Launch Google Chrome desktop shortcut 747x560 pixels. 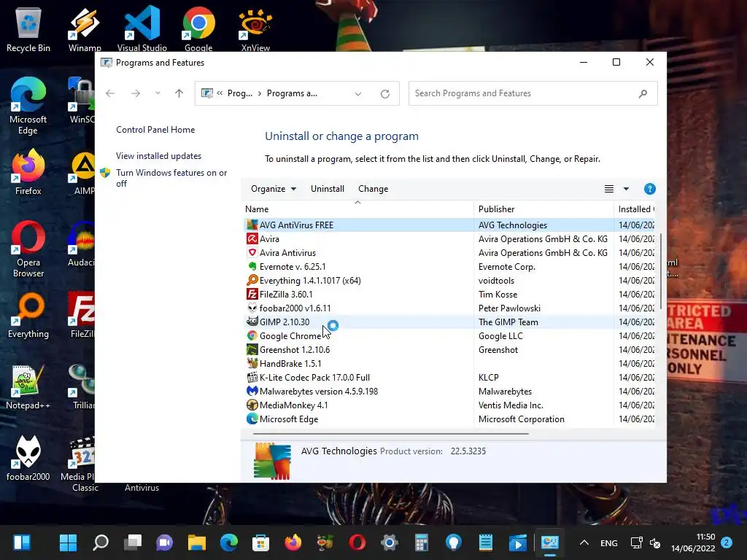(x=198, y=29)
